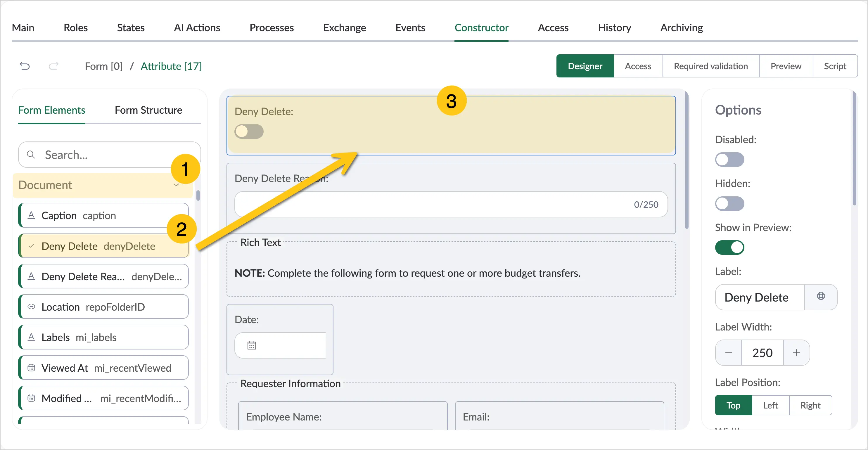The width and height of the screenshot is (868, 450).
Task: Open the Archiving tab
Action: coord(681,28)
